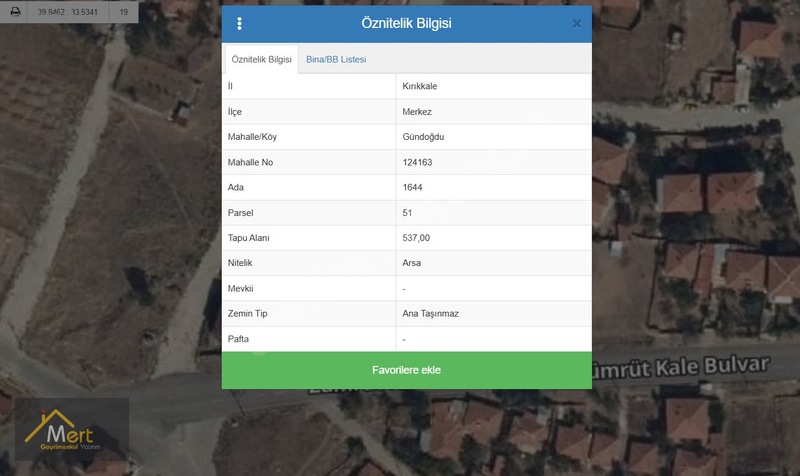
Task: Click the Parsel row label
Action: click(x=240, y=213)
